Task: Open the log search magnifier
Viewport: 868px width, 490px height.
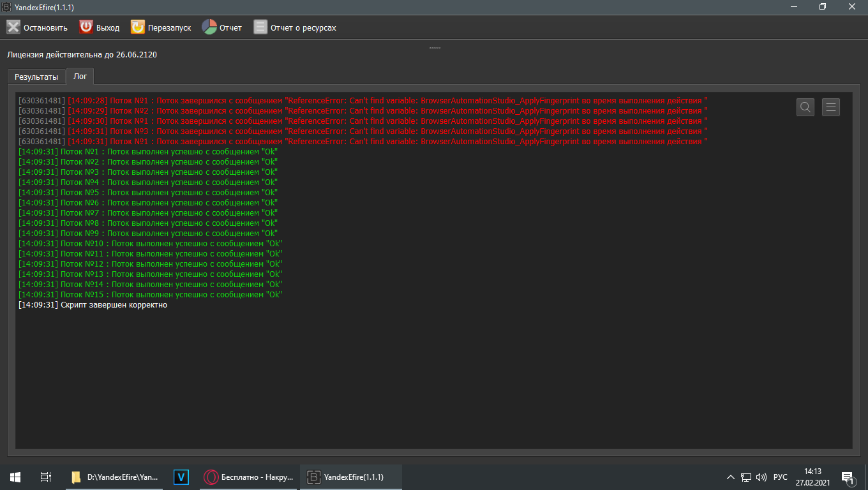Action: coord(805,107)
